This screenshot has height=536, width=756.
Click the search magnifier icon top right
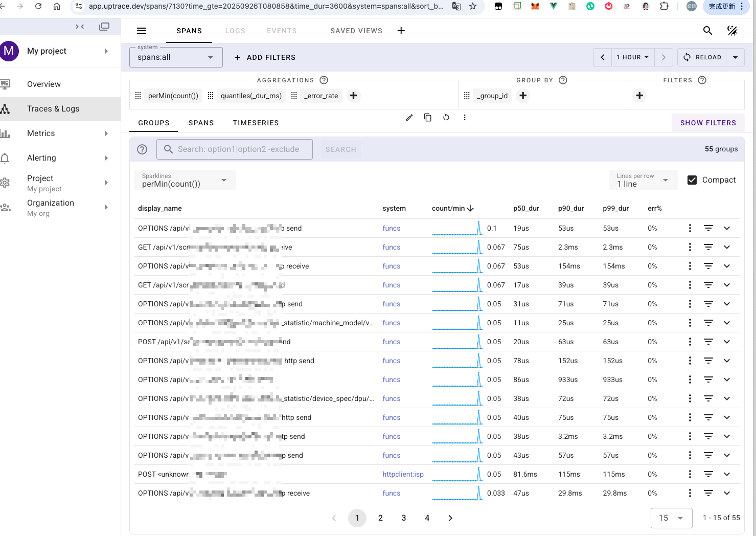(x=707, y=31)
